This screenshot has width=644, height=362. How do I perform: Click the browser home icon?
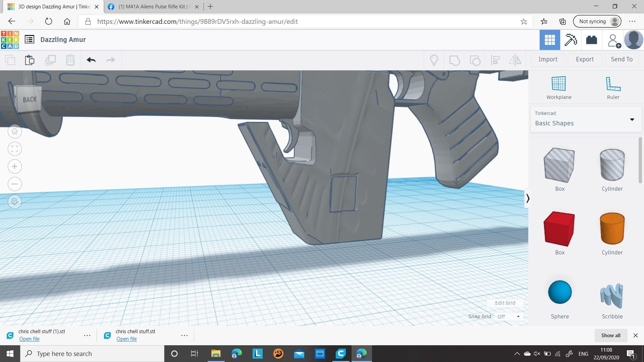pos(67,21)
